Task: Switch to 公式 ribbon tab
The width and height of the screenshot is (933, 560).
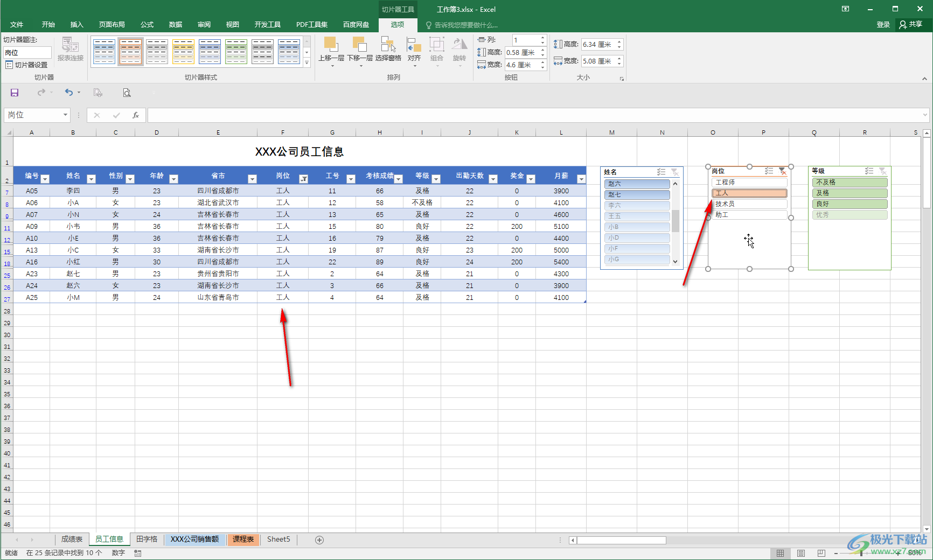Action: tap(147, 25)
